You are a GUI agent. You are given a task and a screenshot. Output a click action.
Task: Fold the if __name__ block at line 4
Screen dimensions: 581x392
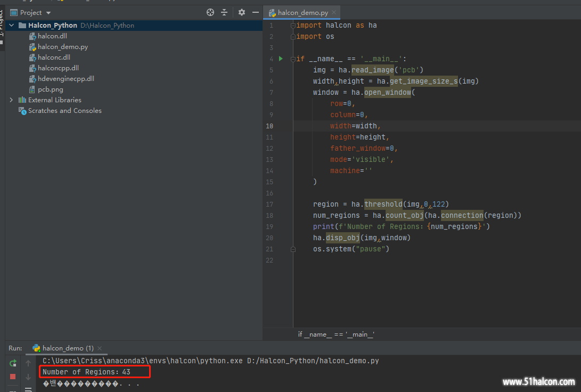(293, 59)
